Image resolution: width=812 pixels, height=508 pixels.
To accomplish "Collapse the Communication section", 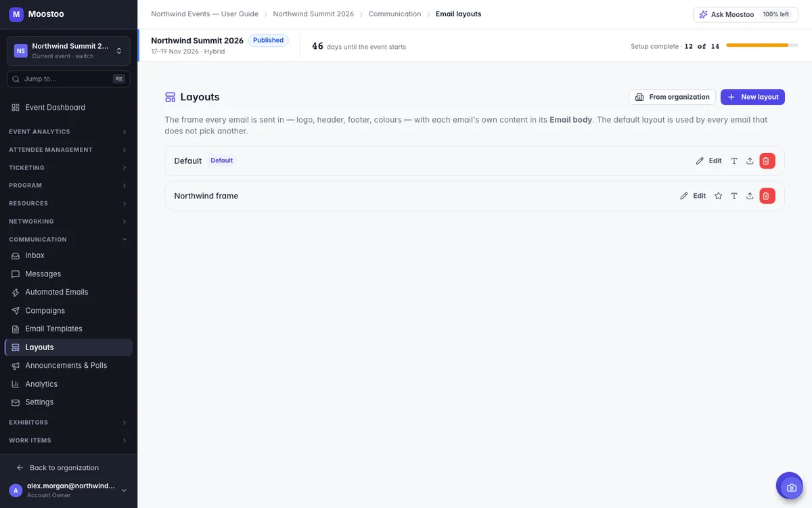I will click(68, 239).
